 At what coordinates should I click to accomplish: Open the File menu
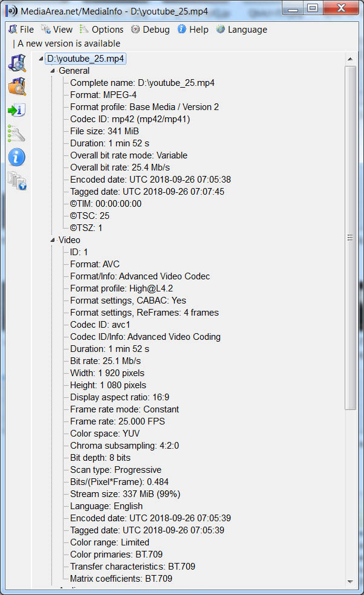(22, 30)
